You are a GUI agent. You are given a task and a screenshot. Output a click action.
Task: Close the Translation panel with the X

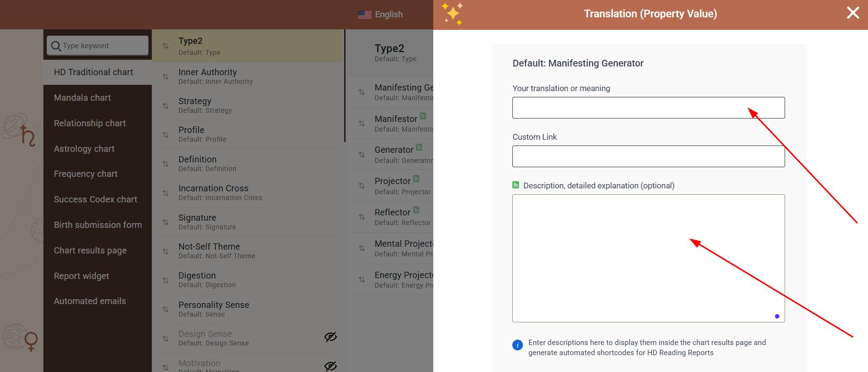[853, 13]
